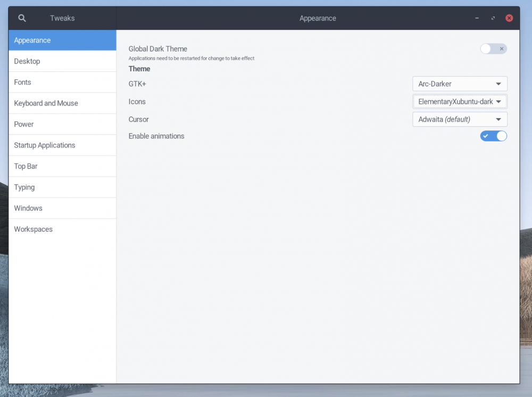
Task: Open the Cursor theme dropdown
Action: [460, 119]
